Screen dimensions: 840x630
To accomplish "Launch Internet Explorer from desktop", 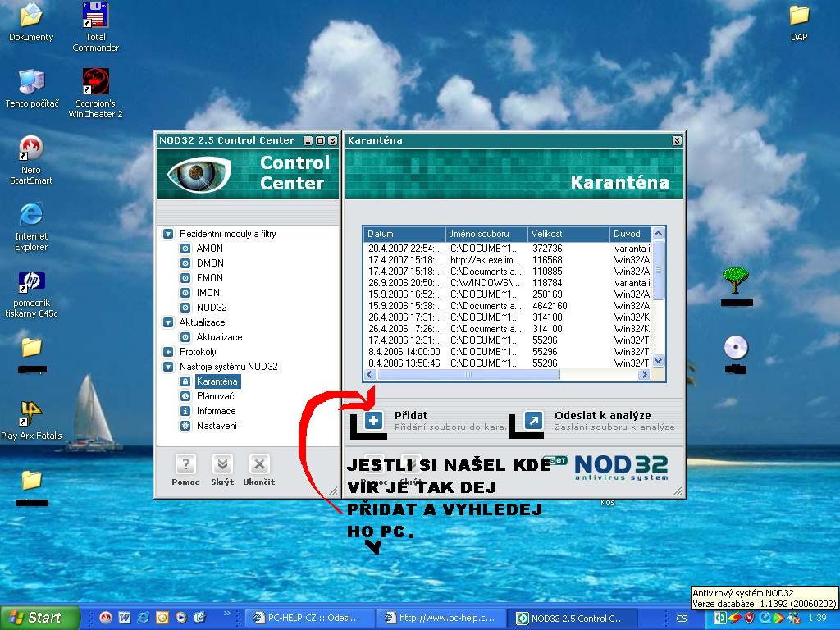I will [x=31, y=216].
